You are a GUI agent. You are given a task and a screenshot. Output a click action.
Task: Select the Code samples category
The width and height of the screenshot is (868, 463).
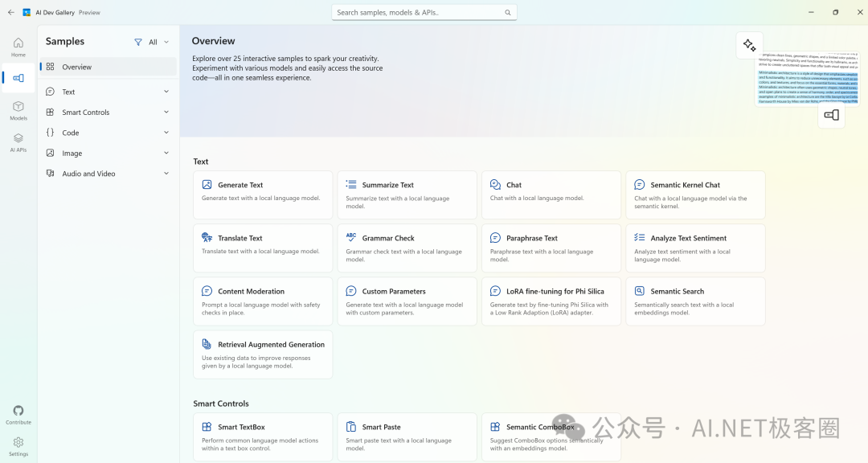[x=108, y=133]
